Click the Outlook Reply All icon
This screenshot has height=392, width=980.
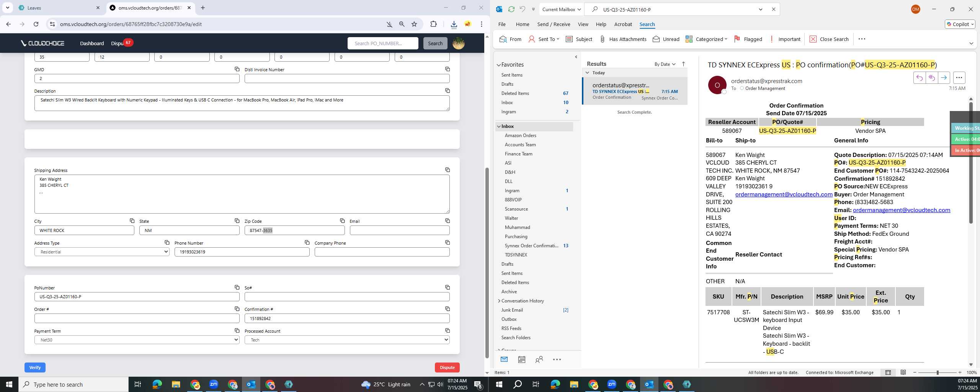click(931, 78)
